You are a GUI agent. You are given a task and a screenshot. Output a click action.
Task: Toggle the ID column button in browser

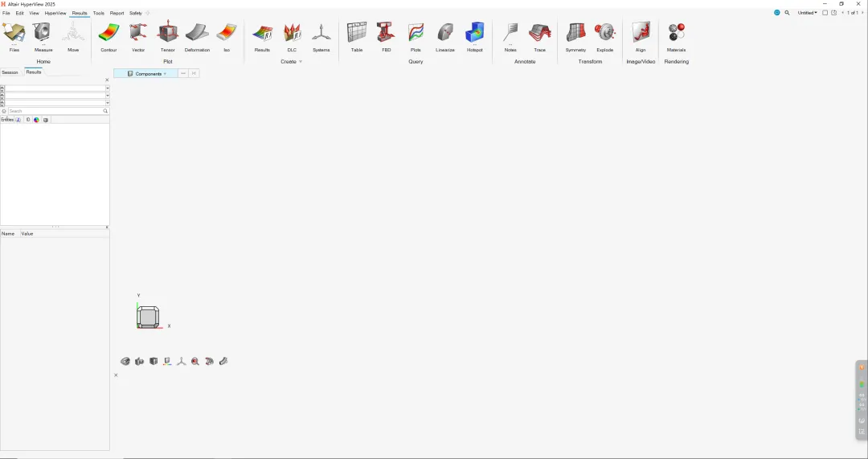click(x=28, y=120)
